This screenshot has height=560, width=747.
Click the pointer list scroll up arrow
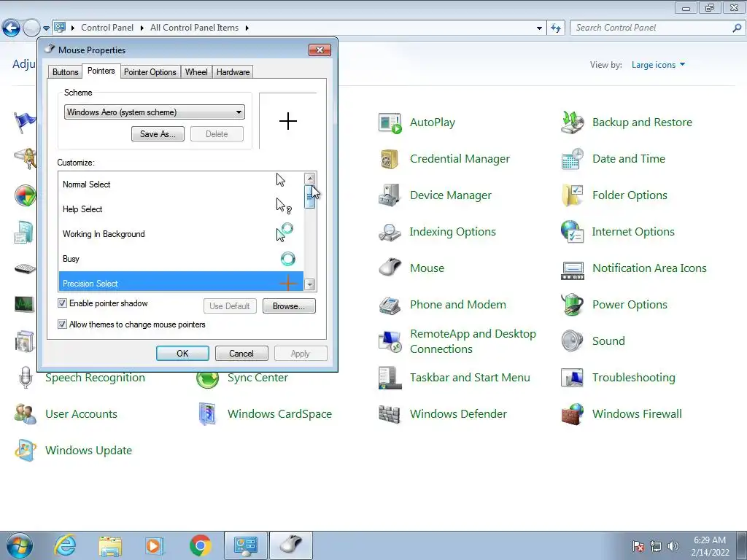click(x=309, y=179)
